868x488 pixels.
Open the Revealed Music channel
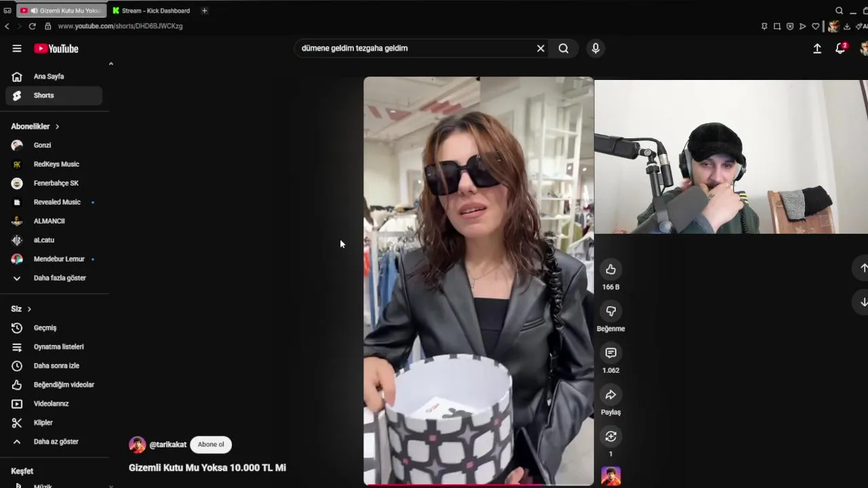(54, 202)
